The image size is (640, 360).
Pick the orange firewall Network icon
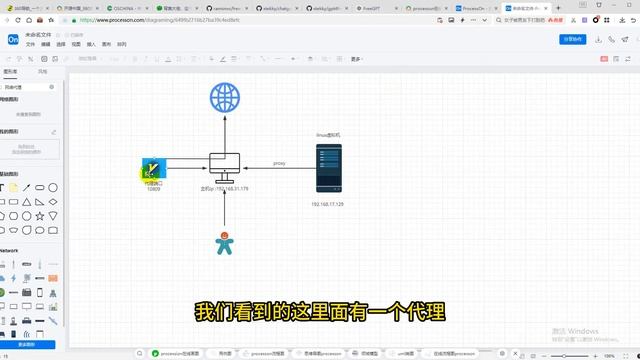click(53, 278)
